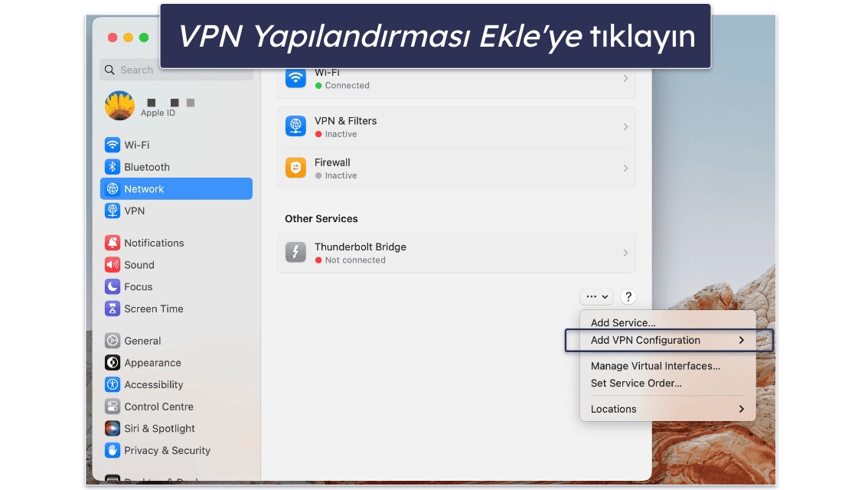Image resolution: width=868 pixels, height=490 pixels.
Task: Click the General gear icon
Action: point(113,341)
